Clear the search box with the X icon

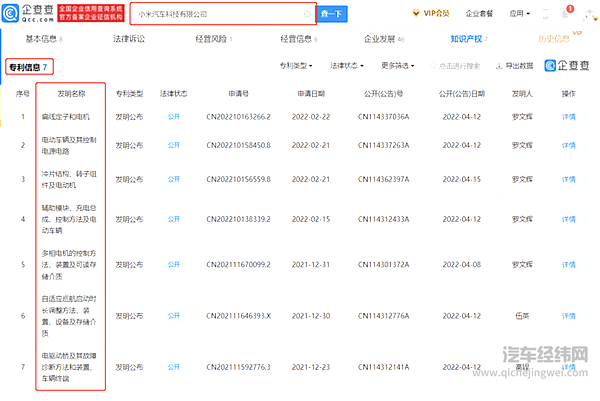click(307, 14)
